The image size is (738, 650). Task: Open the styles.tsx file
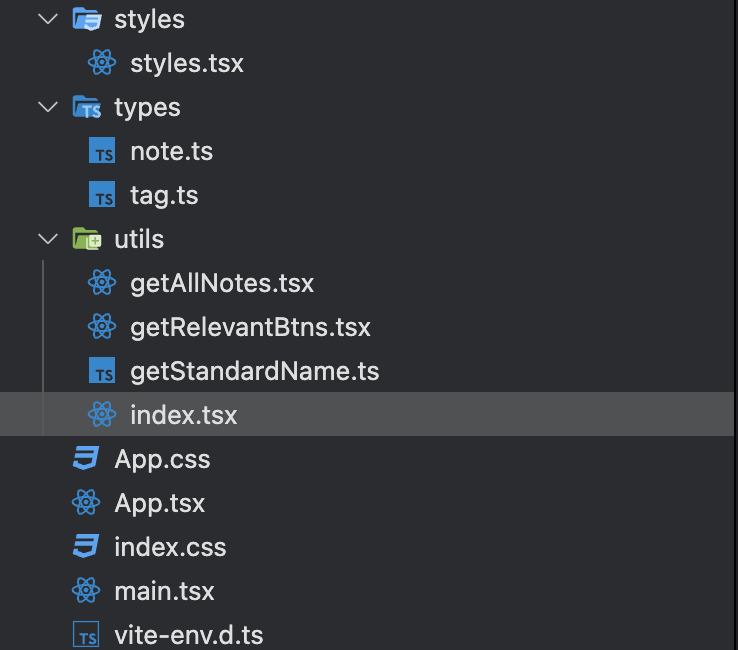pyautogui.click(x=187, y=64)
